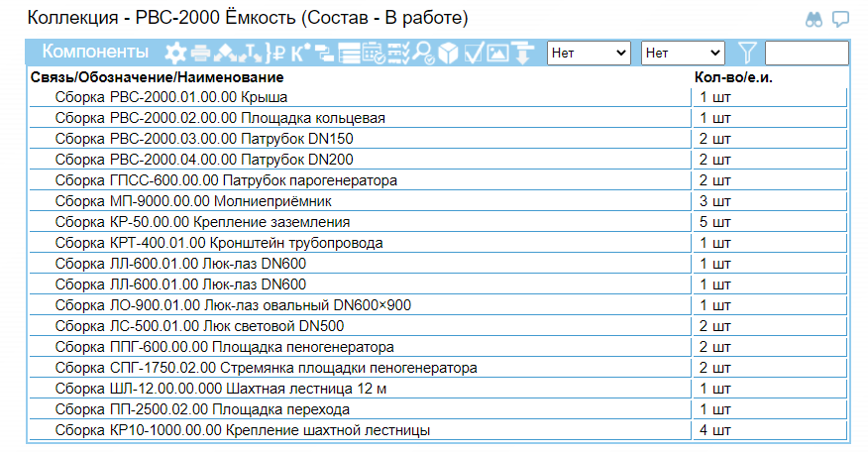The image size is (868, 454).
Task: Open the first 'Нет' dropdown
Action: click(590, 53)
